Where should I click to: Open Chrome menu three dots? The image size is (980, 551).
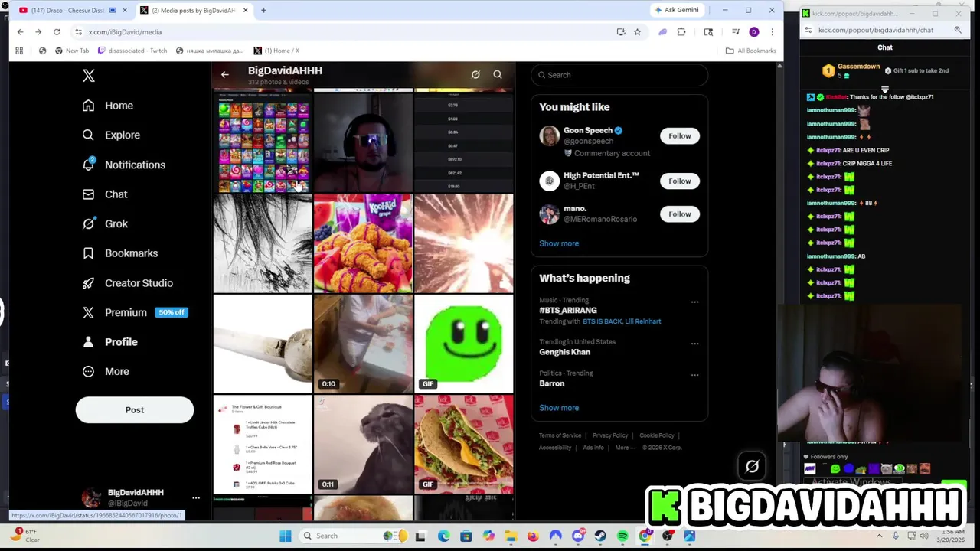pos(772,32)
